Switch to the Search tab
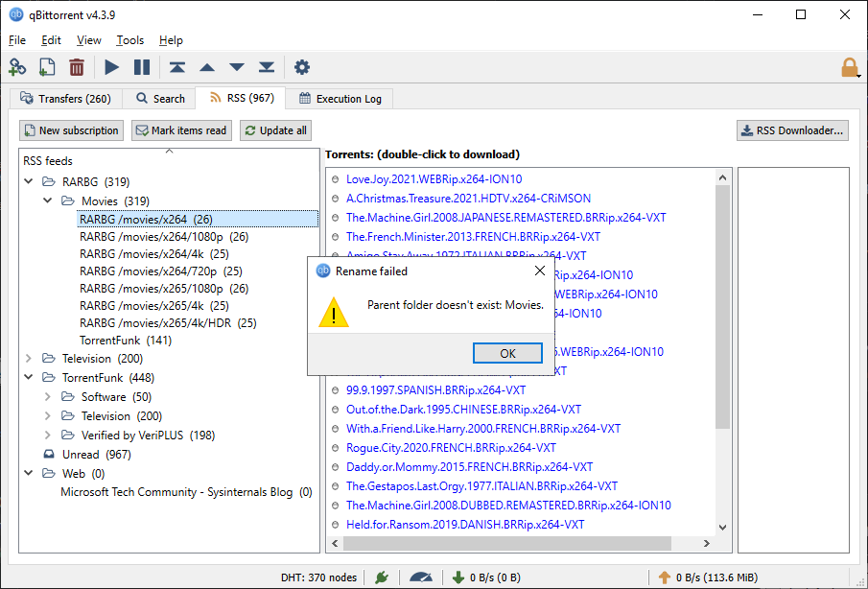Viewport: 868px width, 589px height. click(x=160, y=99)
